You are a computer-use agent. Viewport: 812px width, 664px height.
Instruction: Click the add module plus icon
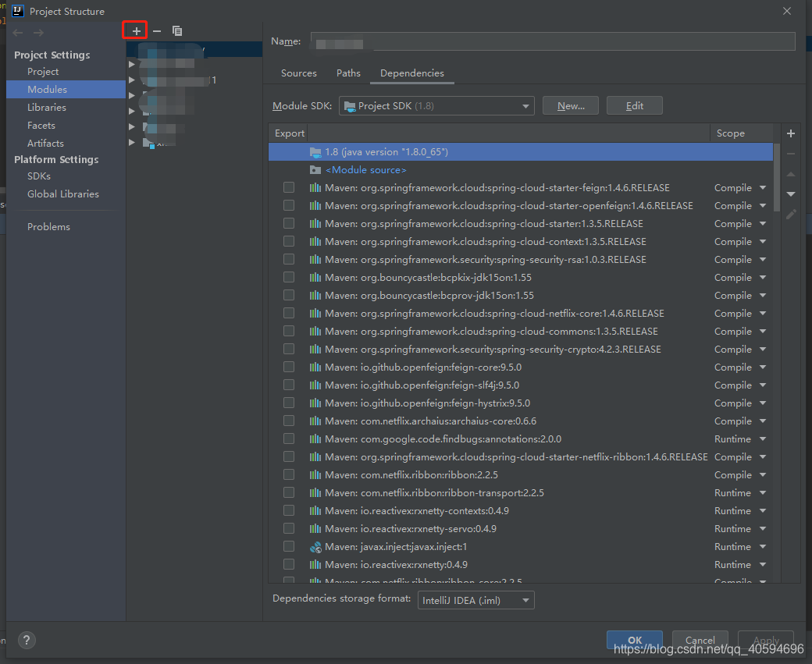(136, 31)
